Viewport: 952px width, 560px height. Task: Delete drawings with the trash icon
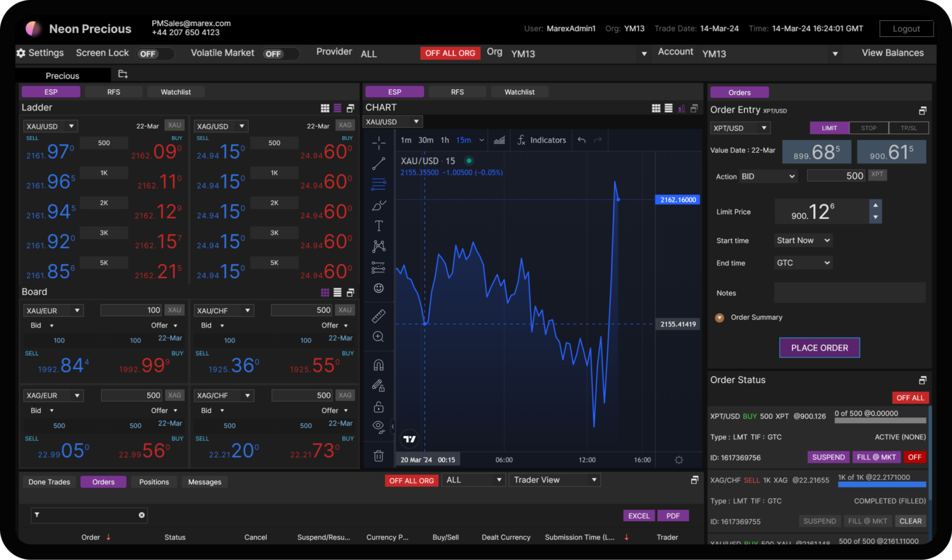(379, 456)
